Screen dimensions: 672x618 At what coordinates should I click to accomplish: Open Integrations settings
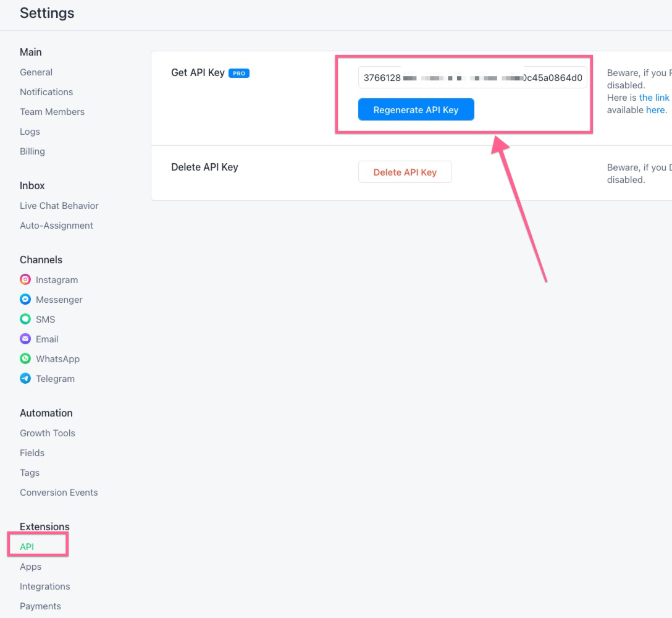pos(44,586)
